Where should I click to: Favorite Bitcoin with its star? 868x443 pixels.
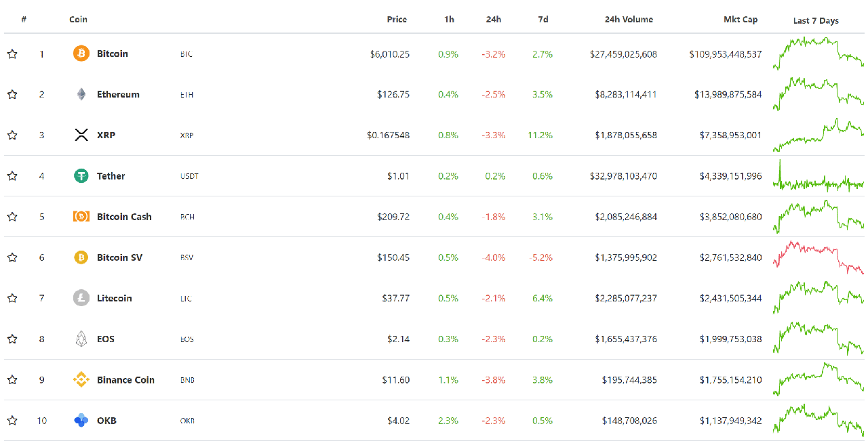pos(12,54)
